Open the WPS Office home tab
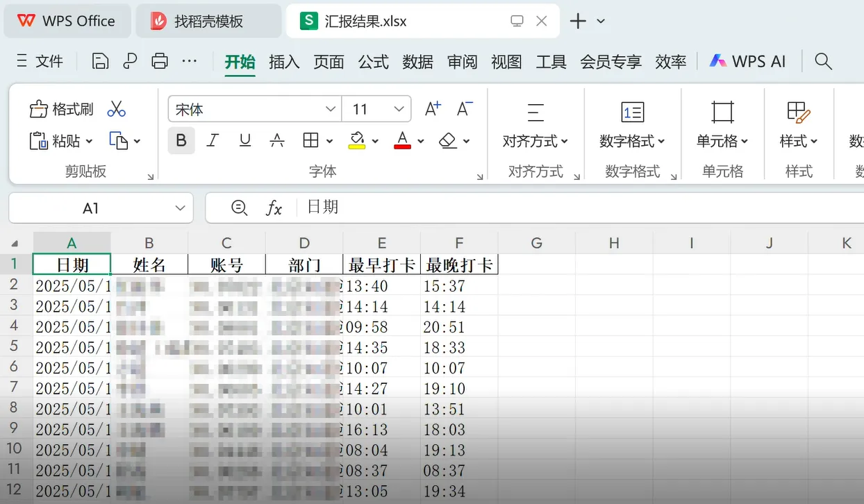 (x=67, y=21)
